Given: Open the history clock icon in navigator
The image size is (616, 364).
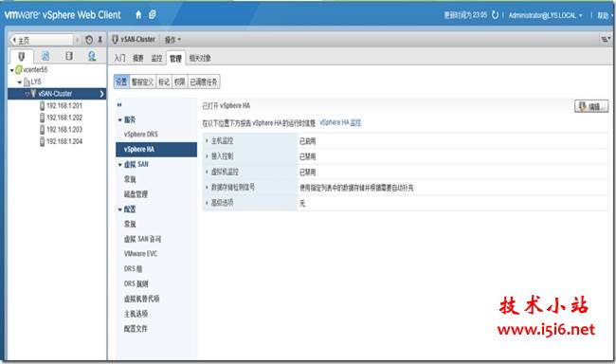Looking at the screenshot, I should 89,40.
